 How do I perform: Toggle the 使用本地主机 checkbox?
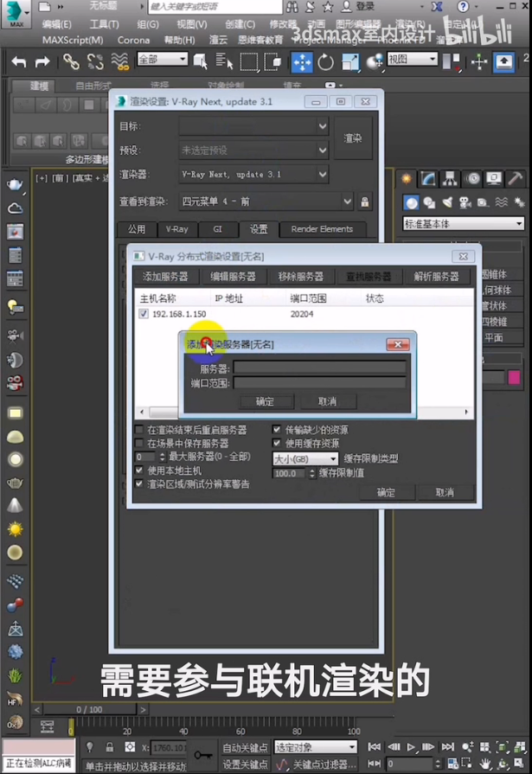click(x=140, y=470)
